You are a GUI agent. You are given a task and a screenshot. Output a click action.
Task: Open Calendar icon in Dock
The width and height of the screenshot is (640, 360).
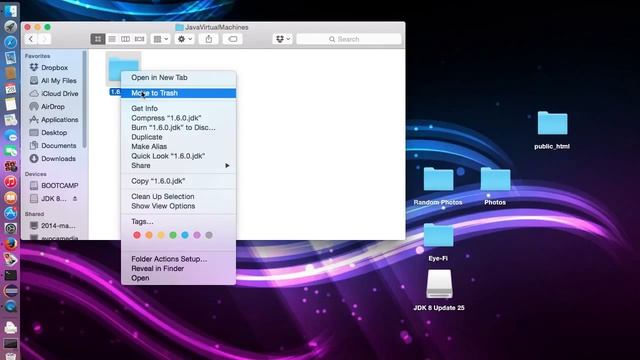click(x=11, y=89)
